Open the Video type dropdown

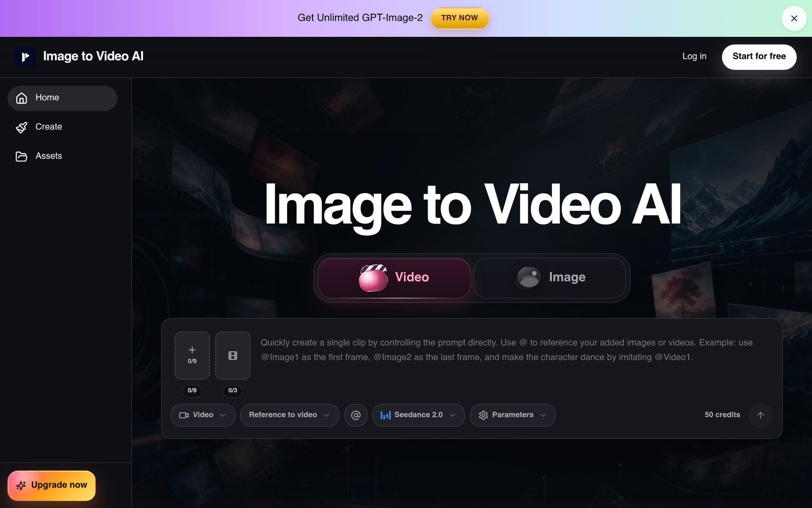tap(203, 415)
